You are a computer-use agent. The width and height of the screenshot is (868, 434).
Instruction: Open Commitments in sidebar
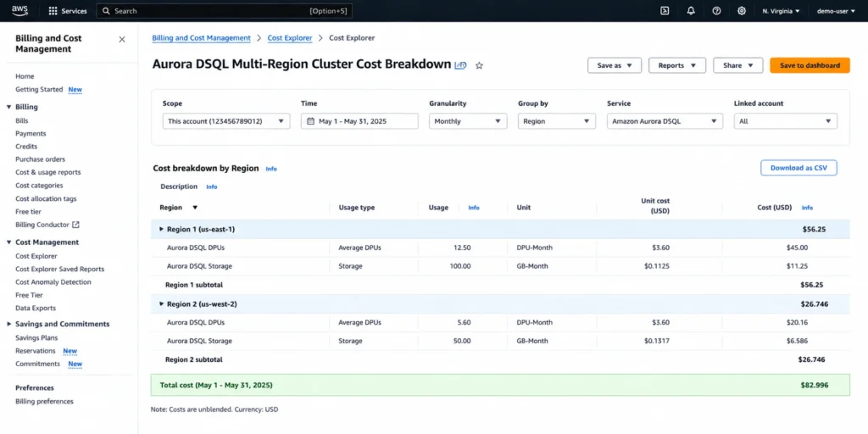(x=37, y=364)
